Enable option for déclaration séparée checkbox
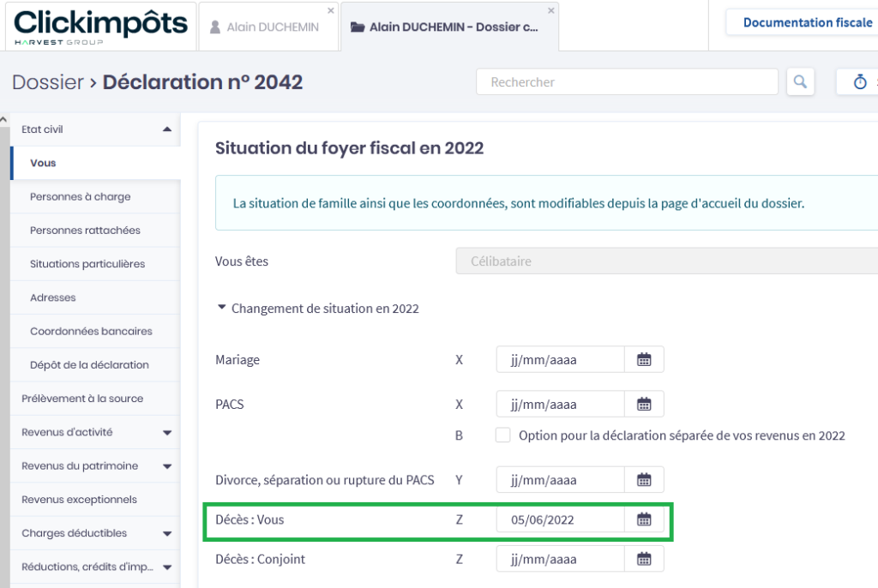The width and height of the screenshot is (878, 588). [x=503, y=435]
